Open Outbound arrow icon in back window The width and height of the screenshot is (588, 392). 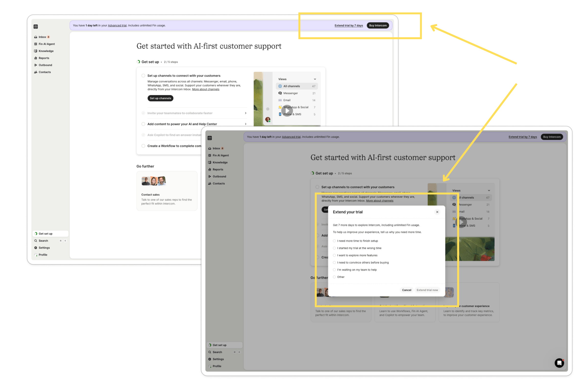[x=36, y=65]
